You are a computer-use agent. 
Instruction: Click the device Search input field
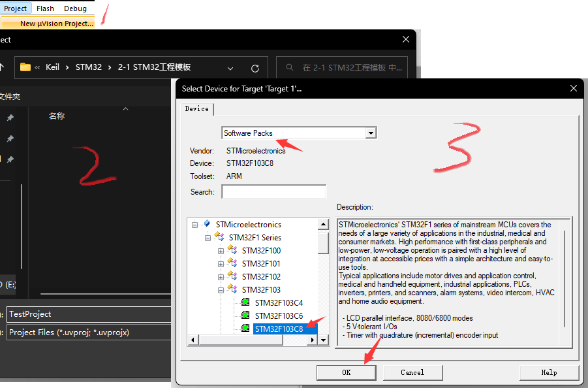[x=273, y=192]
